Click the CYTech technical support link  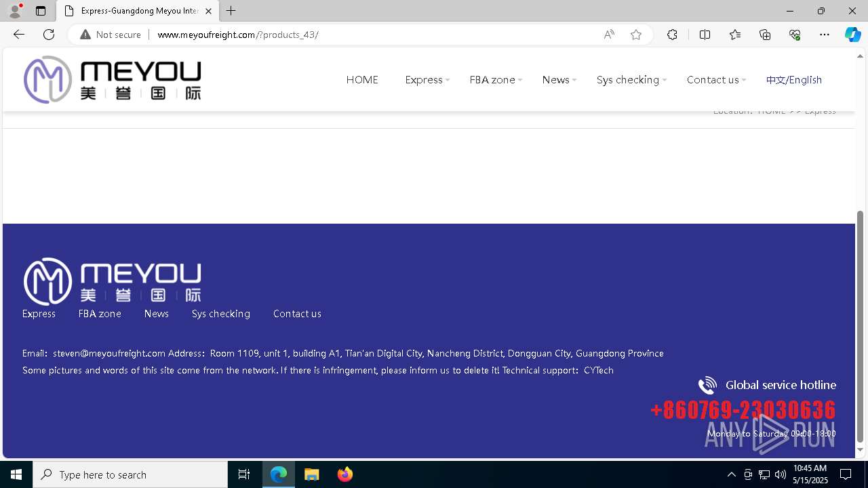click(x=599, y=370)
